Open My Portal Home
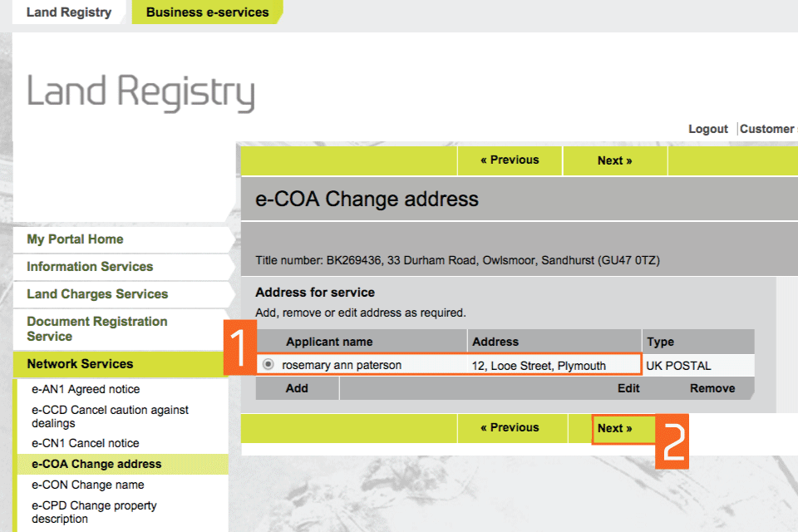Viewport: 798px width, 532px height. point(75,239)
